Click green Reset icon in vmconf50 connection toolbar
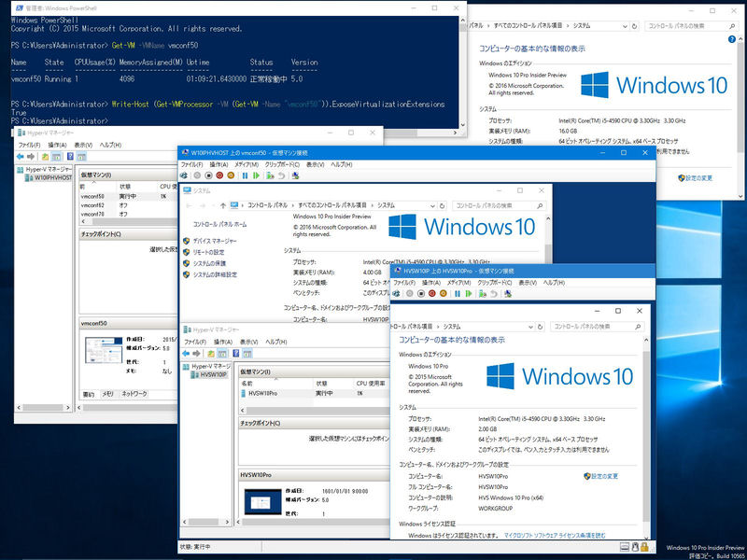The height and width of the screenshot is (560, 747). tap(256, 175)
